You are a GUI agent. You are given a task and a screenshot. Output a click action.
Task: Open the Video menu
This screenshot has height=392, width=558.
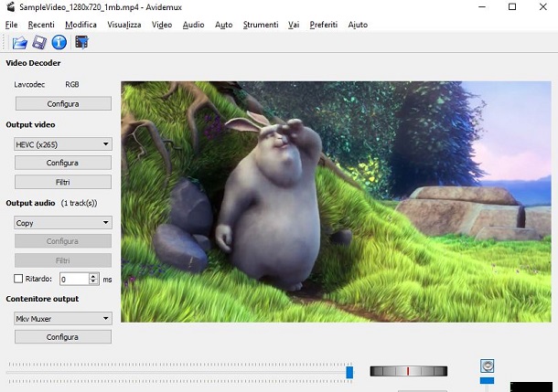[162, 25]
